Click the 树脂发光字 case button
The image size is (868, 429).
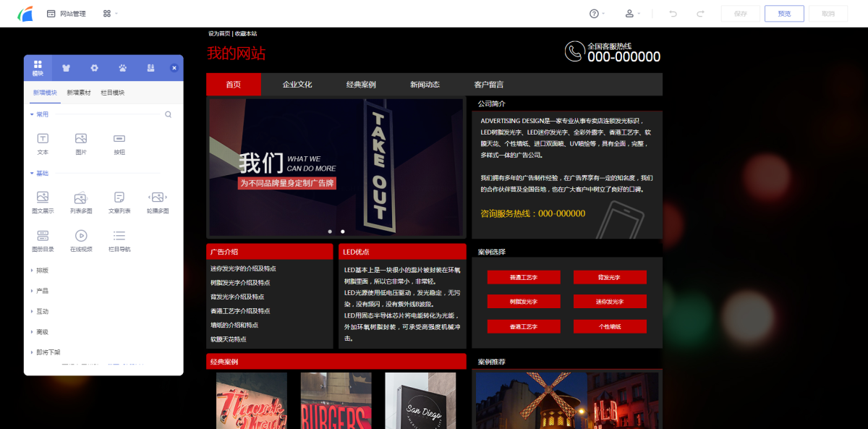point(523,302)
